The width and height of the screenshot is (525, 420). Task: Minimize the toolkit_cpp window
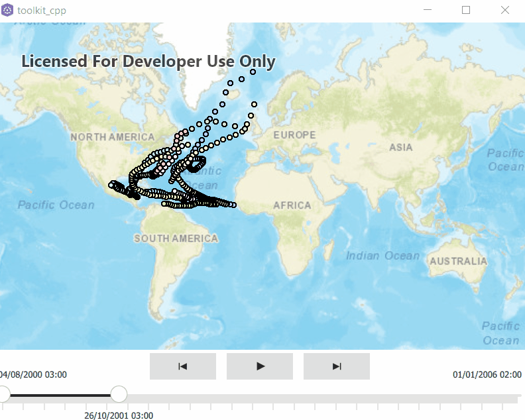coord(429,11)
